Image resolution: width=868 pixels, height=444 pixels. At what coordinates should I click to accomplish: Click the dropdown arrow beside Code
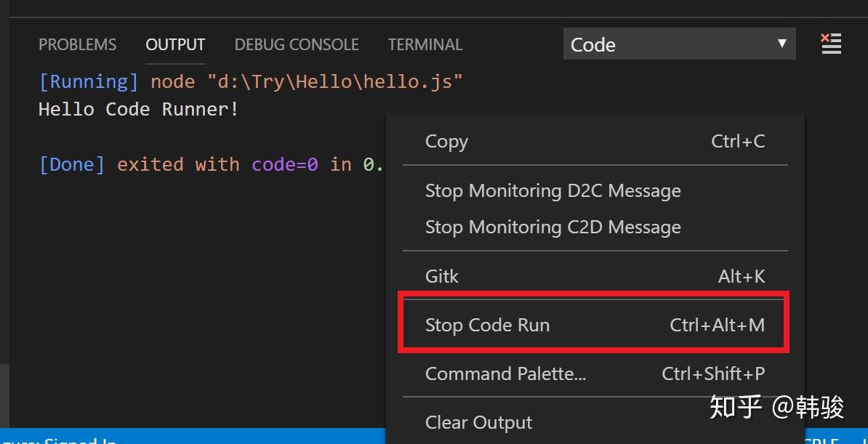click(781, 44)
